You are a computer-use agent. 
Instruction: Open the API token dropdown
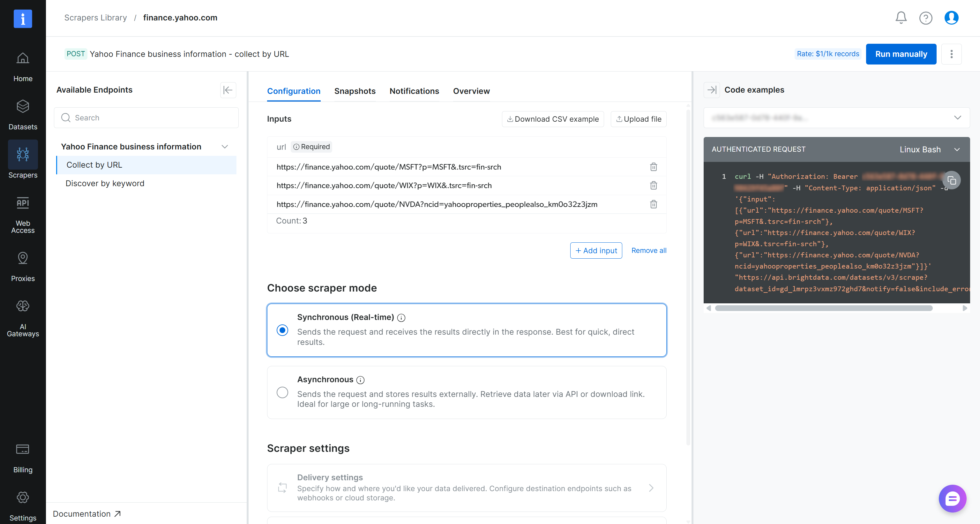[x=837, y=118]
